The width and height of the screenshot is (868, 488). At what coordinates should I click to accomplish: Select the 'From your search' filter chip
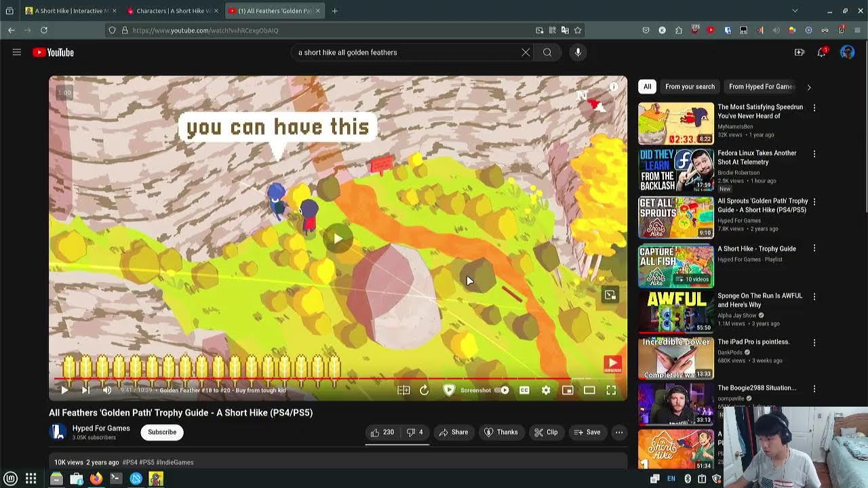pos(690,87)
